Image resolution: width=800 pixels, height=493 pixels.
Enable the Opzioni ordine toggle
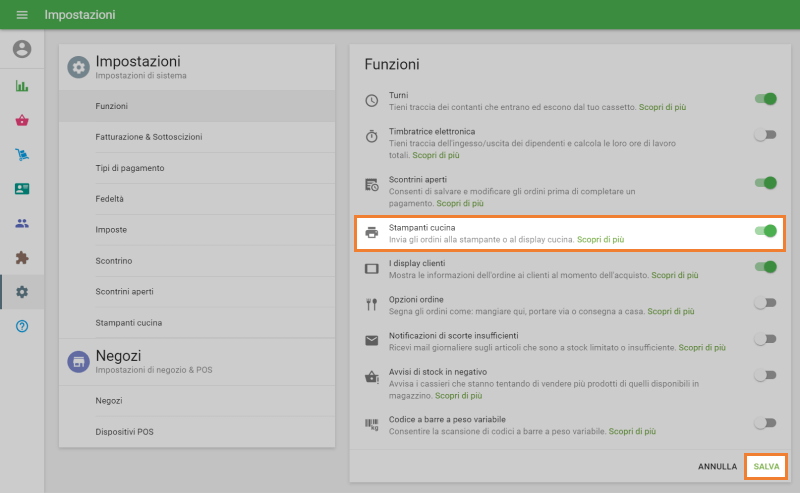(x=765, y=303)
